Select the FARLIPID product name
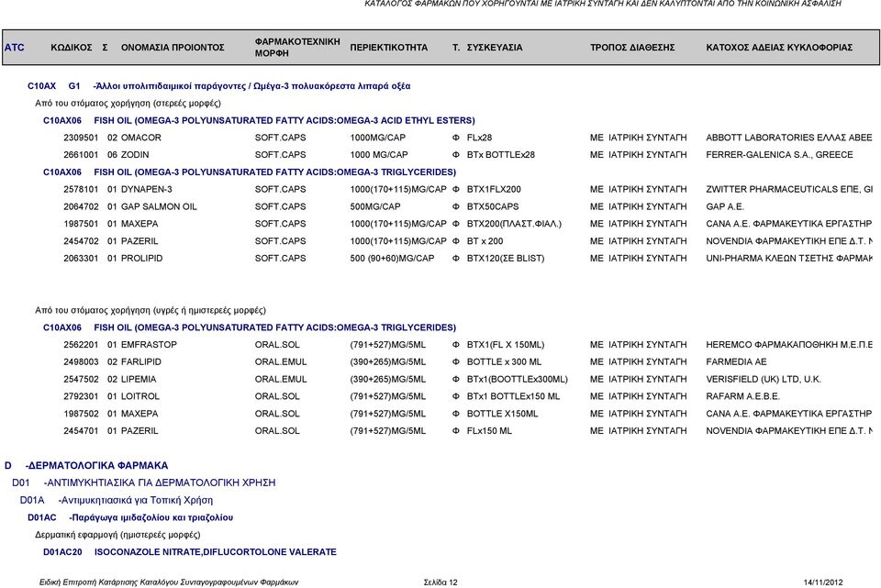 point(141,362)
